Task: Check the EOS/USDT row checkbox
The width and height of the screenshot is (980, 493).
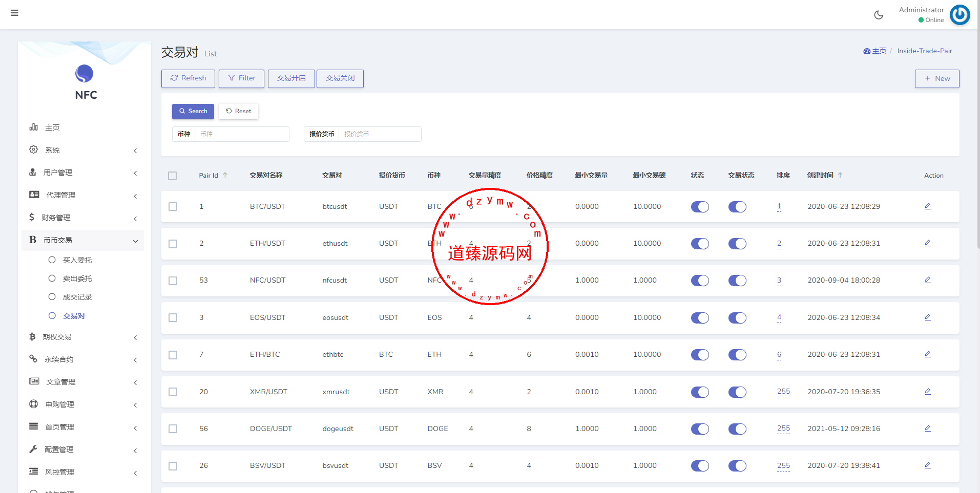Action: coord(173,318)
